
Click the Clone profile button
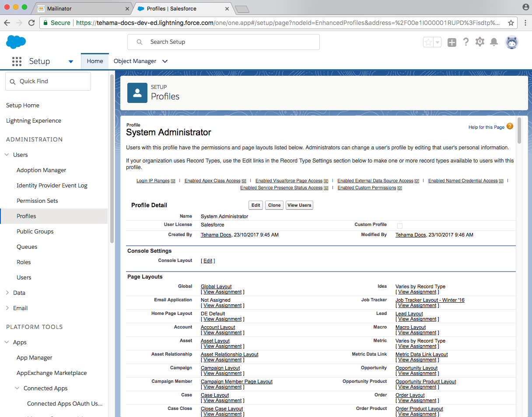click(x=274, y=205)
